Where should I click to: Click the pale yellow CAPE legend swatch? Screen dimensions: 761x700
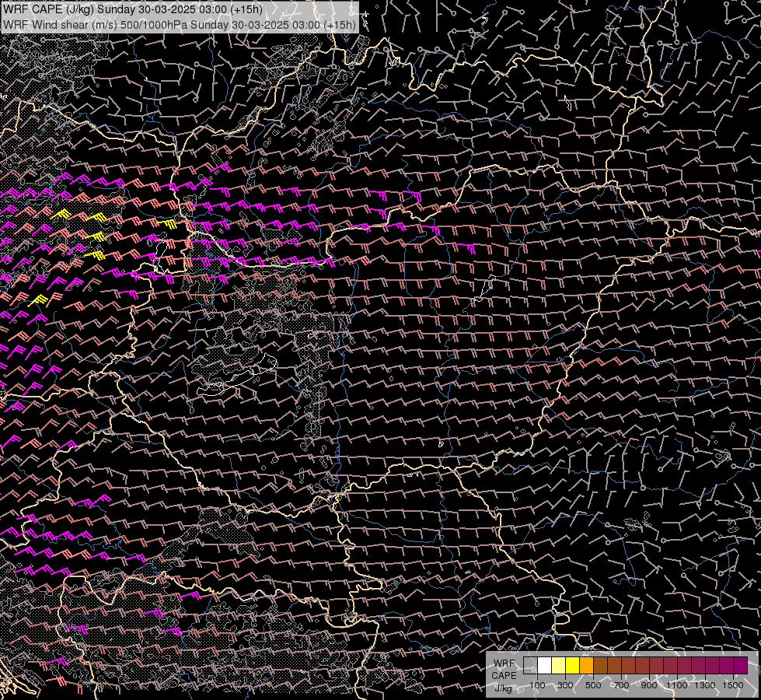pyautogui.click(x=559, y=666)
